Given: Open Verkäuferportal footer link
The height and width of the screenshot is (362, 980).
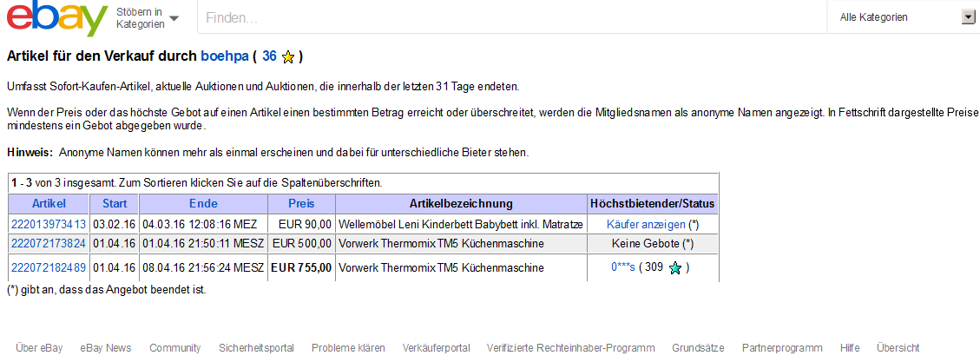Looking at the screenshot, I should pos(437,347).
